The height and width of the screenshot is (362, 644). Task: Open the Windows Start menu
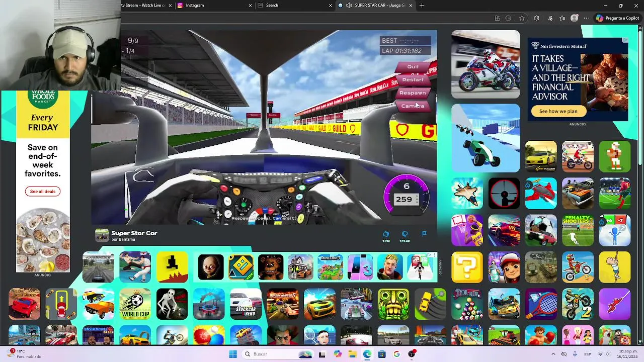coord(233,354)
